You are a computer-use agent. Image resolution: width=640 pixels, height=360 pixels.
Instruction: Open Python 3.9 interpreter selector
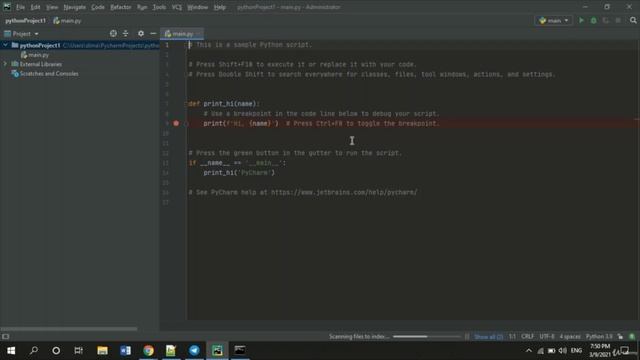(x=599, y=336)
